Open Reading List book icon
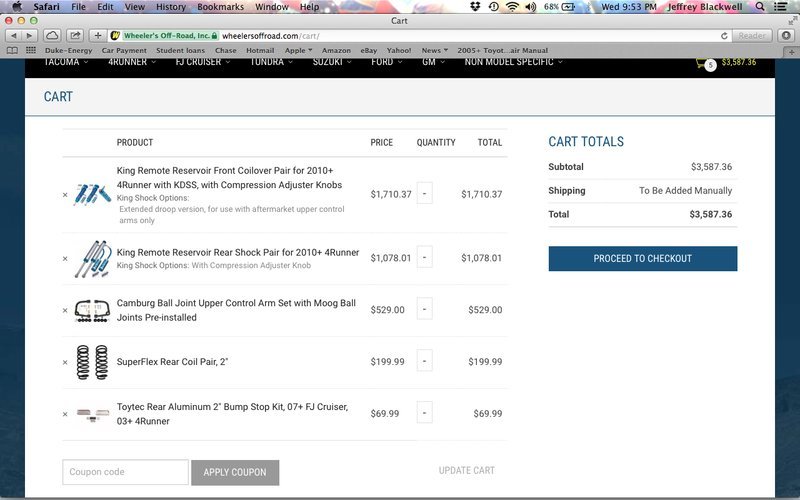Image resolution: width=800 pixels, height=500 pixels. tap(12, 50)
